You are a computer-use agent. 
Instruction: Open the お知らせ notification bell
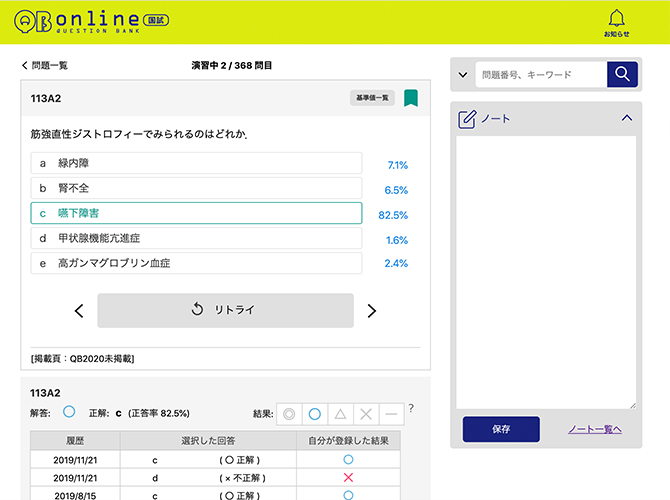[x=617, y=23]
